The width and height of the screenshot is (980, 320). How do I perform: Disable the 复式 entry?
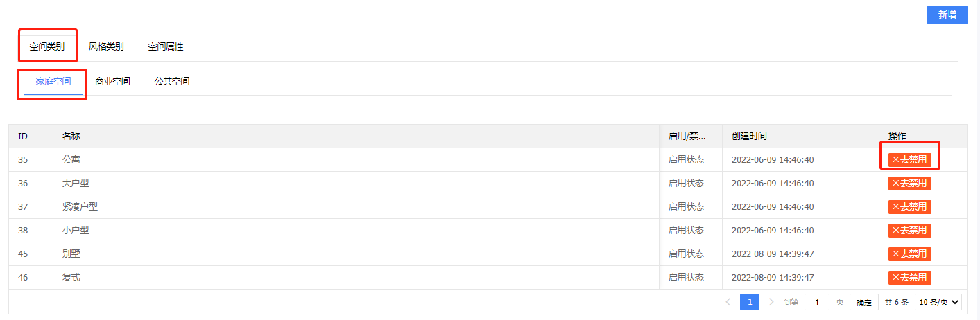click(909, 278)
